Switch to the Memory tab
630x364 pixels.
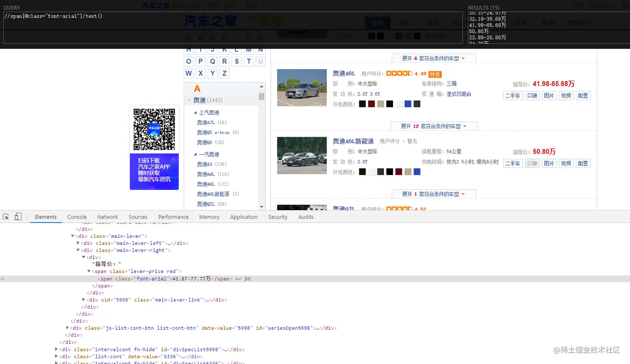209,217
